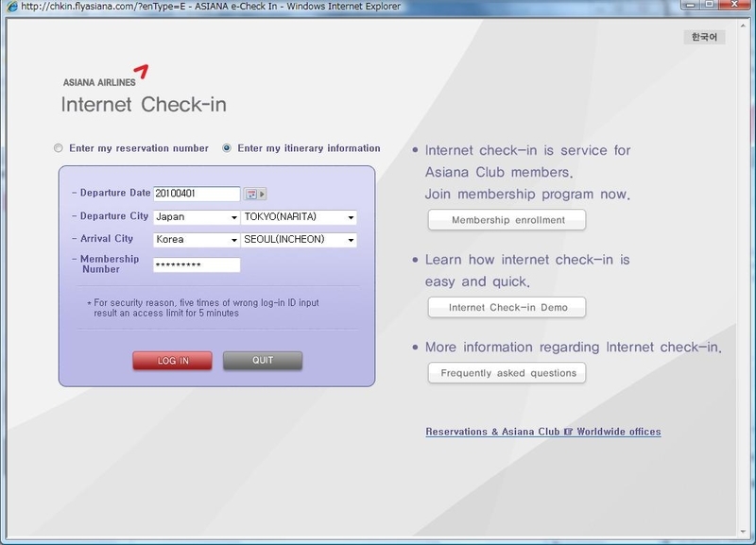Click the Departure Date input field

197,194
